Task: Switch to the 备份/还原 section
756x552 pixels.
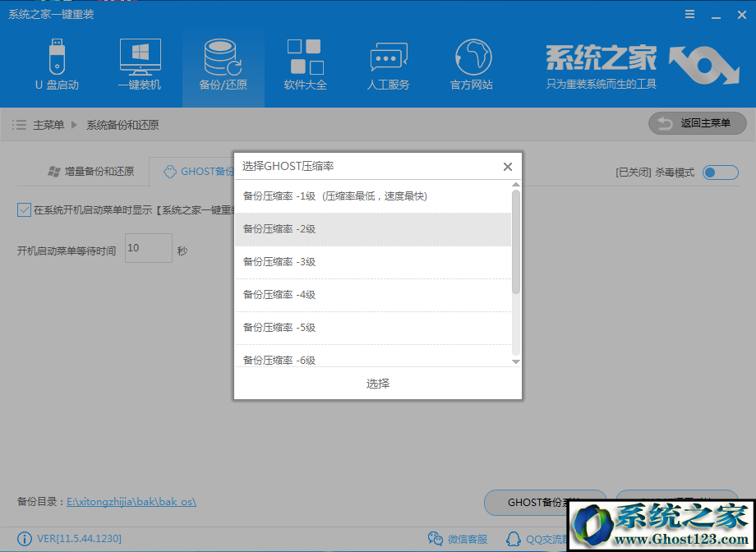Action: [224, 65]
